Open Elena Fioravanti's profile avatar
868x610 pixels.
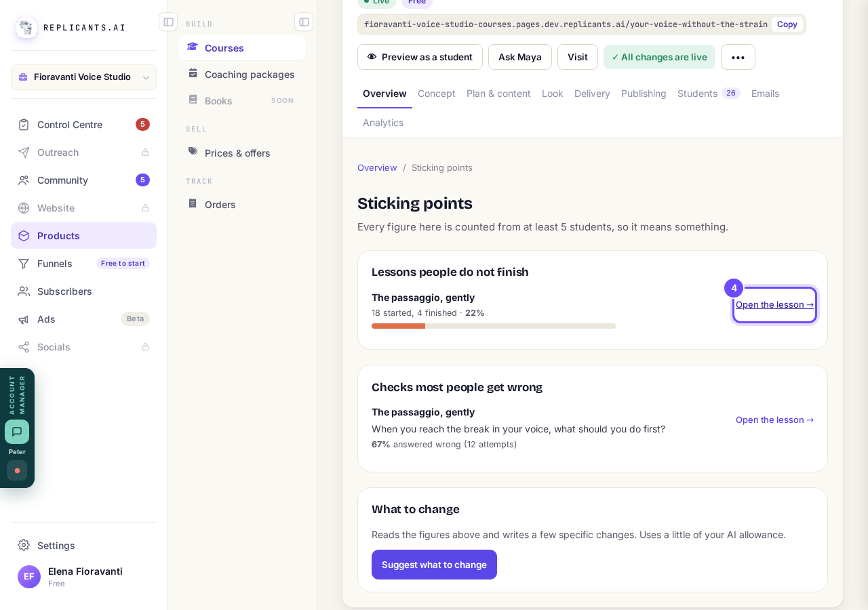click(29, 577)
